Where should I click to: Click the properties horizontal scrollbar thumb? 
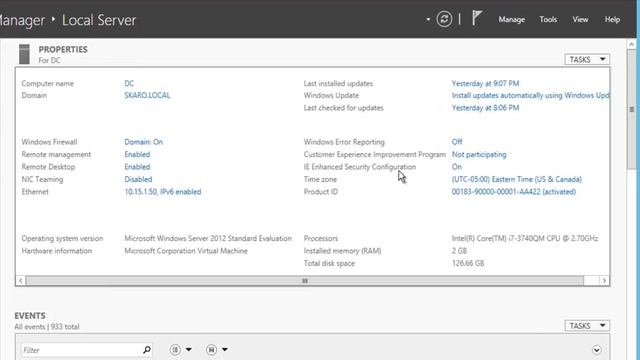click(305, 280)
